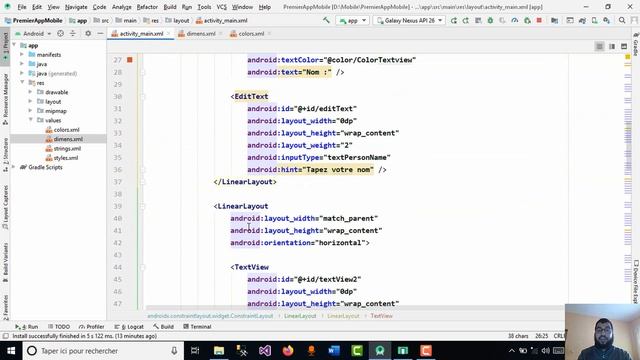Collapse the values folder
640x360 pixels.
30,120
